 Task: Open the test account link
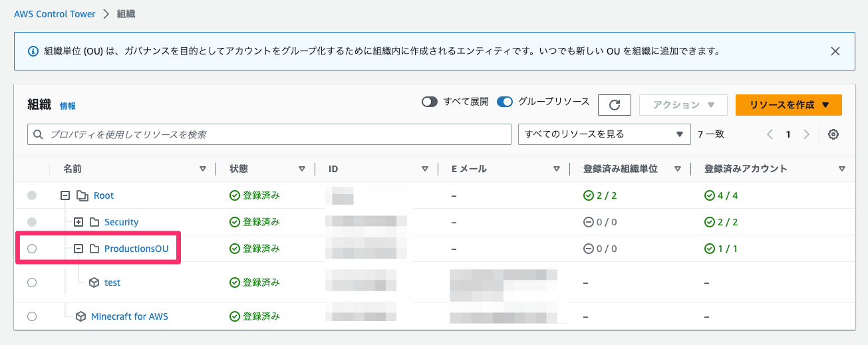coord(112,283)
